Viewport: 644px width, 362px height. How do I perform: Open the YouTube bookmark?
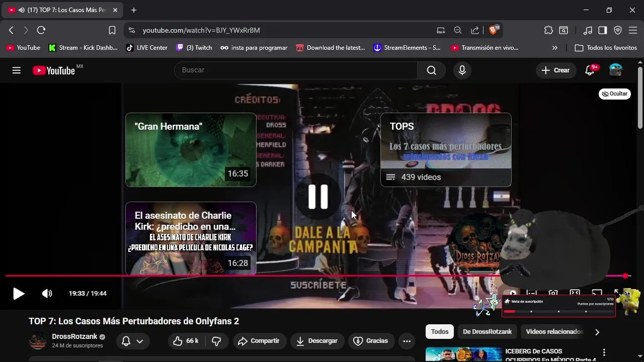[23, 48]
